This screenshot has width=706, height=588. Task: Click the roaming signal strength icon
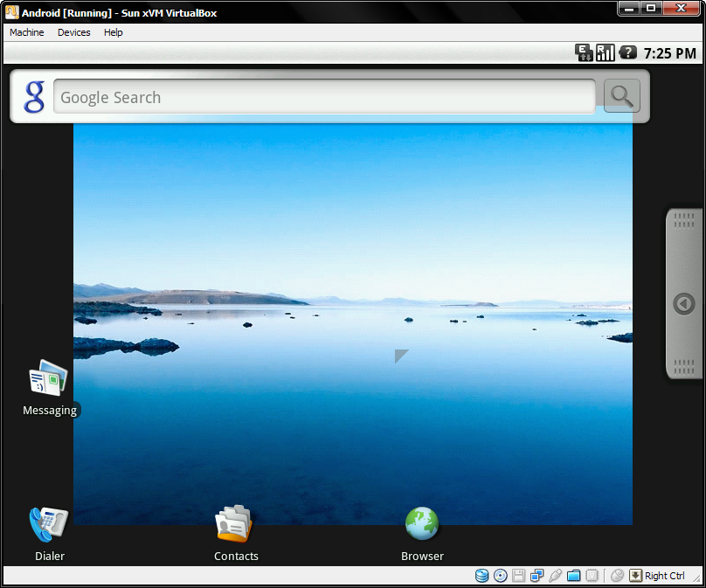[606, 53]
